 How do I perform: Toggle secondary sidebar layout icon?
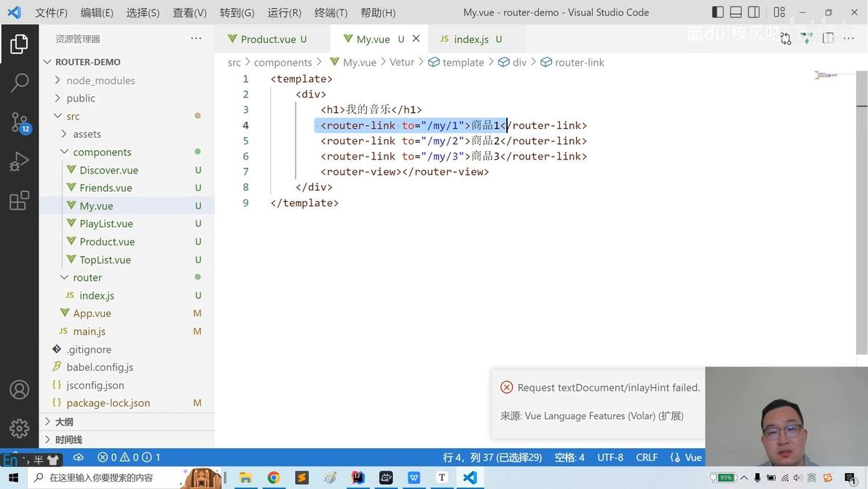pyautogui.click(x=754, y=12)
